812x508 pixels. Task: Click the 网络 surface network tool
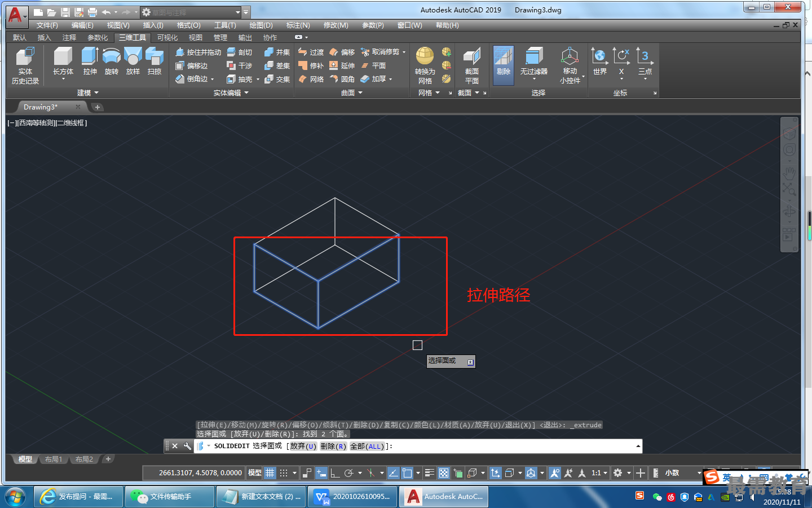coord(311,79)
